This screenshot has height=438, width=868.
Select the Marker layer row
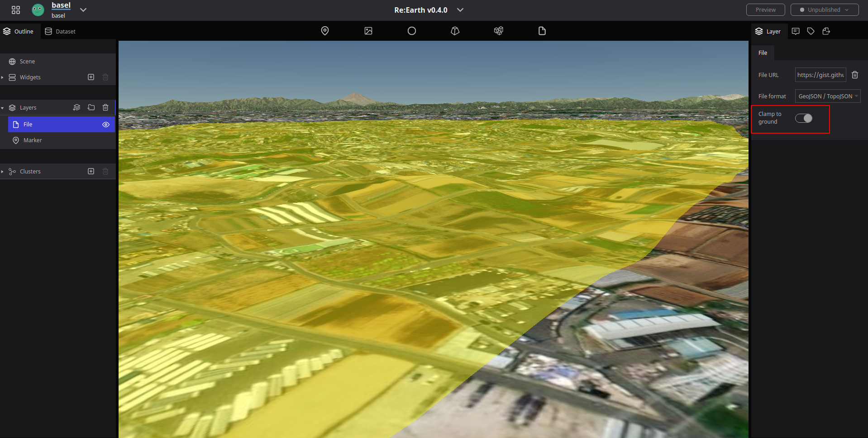[x=62, y=140]
